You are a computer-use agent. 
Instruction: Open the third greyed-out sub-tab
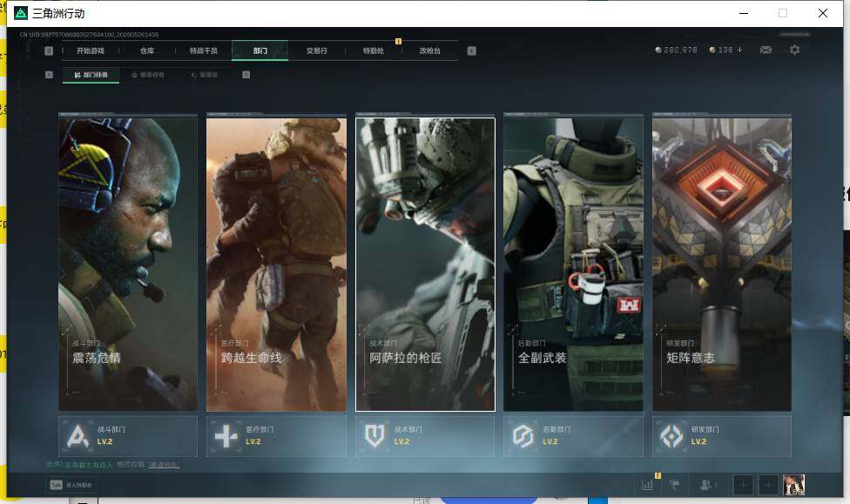(205, 75)
